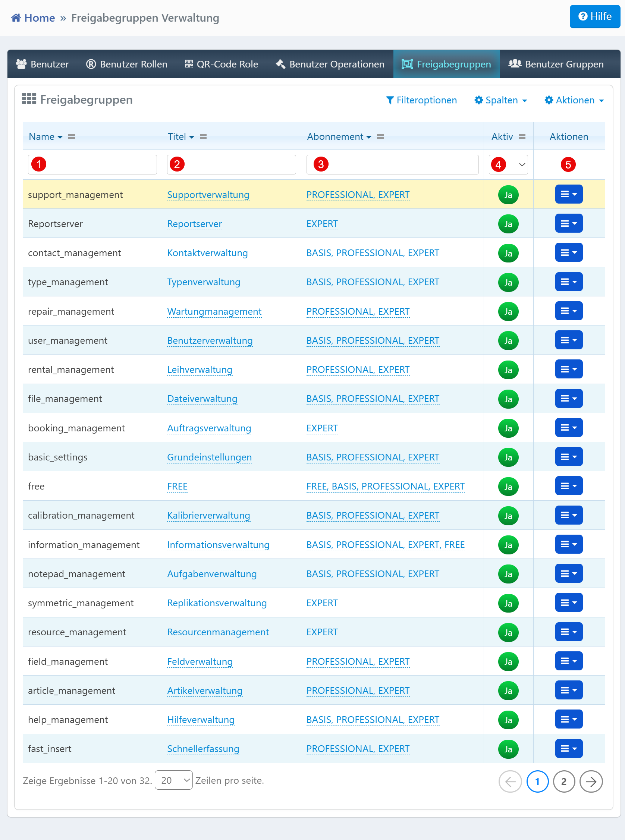
Task: Open the Kontaktverwaltung title link
Action: [207, 253]
